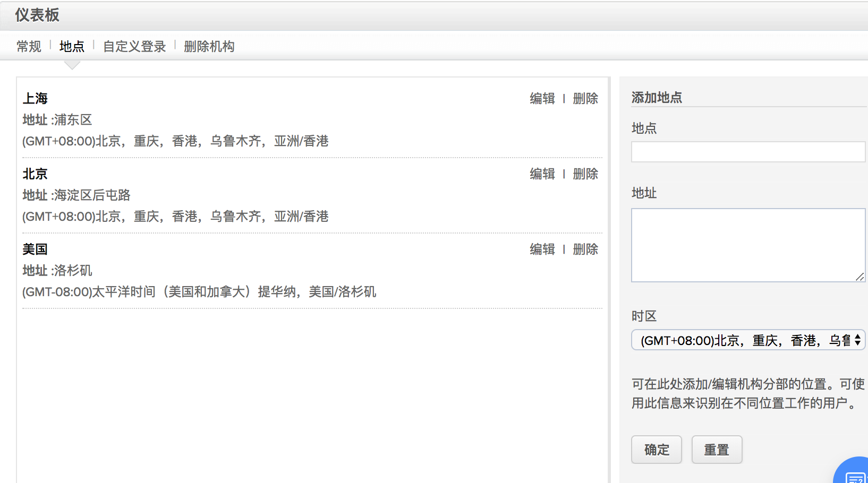This screenshot has height=483, width=868.
Task: Select the 地点 tab
Action: [x=72, y=47]
